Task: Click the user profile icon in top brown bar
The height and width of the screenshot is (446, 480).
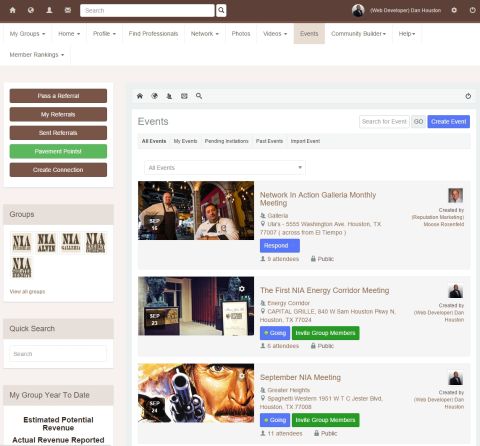Action: pos(49,10)
